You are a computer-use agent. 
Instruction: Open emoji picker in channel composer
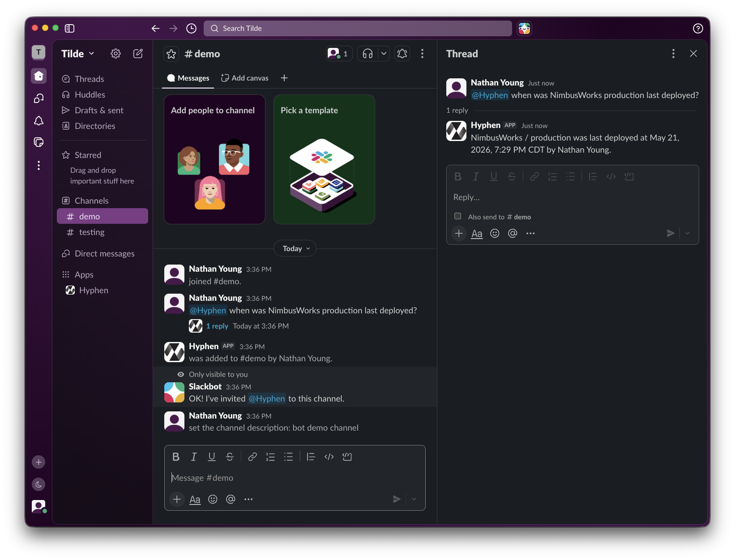click(213, 499)
